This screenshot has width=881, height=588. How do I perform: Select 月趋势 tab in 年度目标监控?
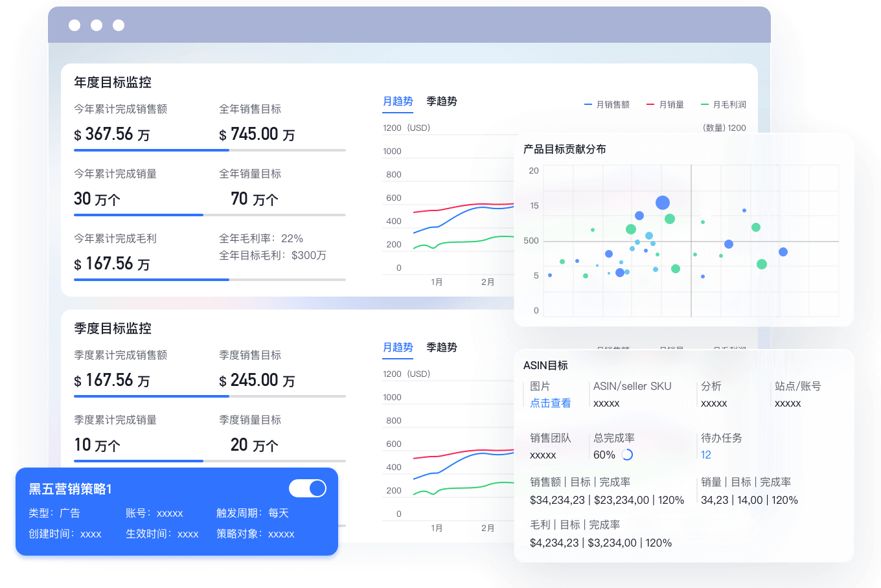tap(397, 101)
